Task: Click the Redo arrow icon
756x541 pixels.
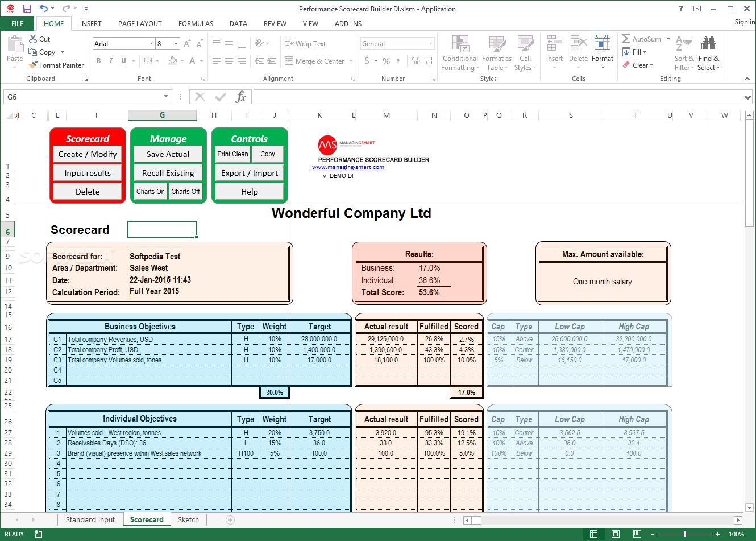Action: click(66, 9)
